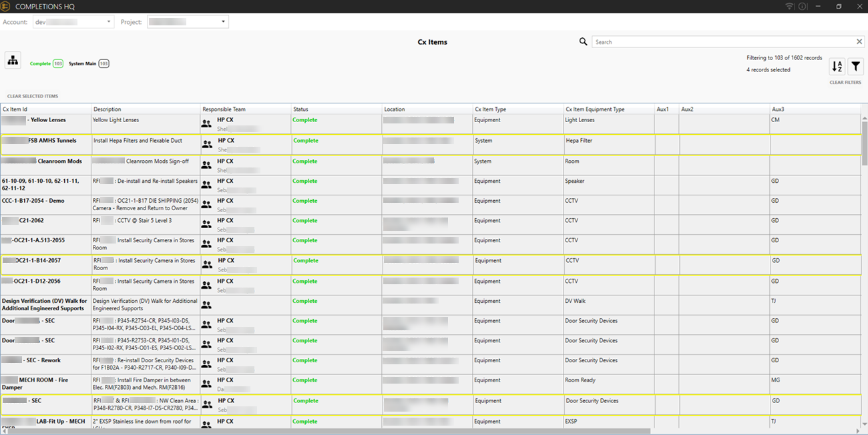Sort by the Status column header
The width and height of the screenshot is (868, 435).
(x=300, y=109)
